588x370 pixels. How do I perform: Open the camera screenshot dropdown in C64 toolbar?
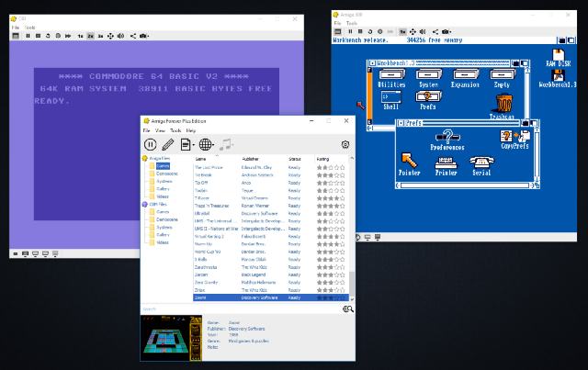(144, 36)
